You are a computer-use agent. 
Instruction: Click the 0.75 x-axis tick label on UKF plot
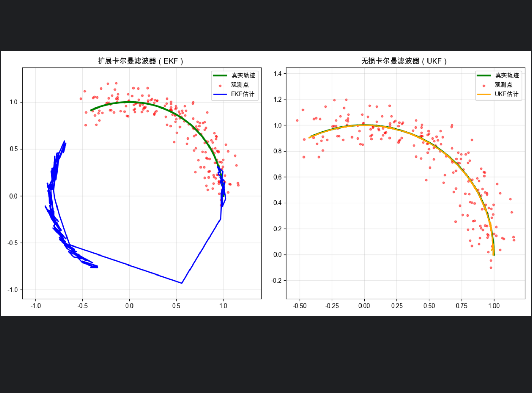(x=461, y=306)
